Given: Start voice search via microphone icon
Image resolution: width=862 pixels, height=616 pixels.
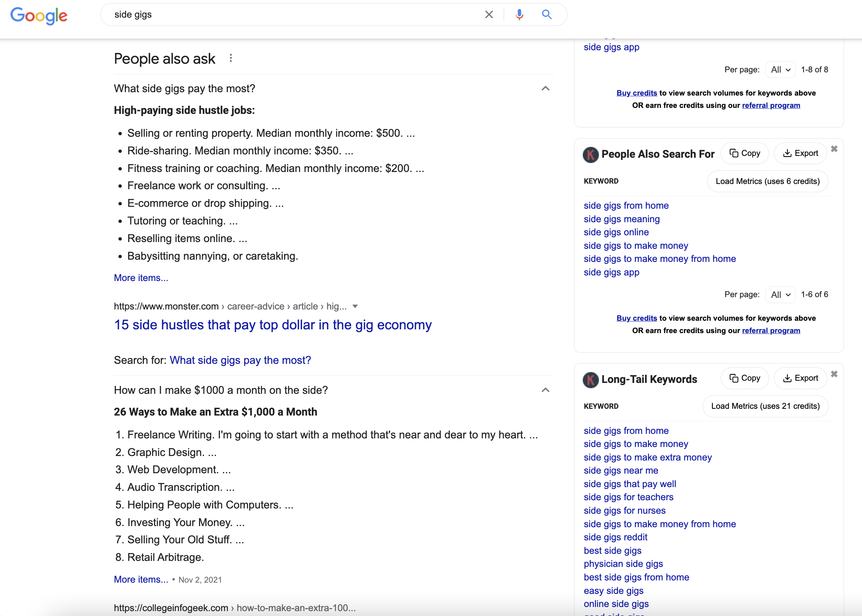Looking at the screenshot, I should [x=519, y=14].
